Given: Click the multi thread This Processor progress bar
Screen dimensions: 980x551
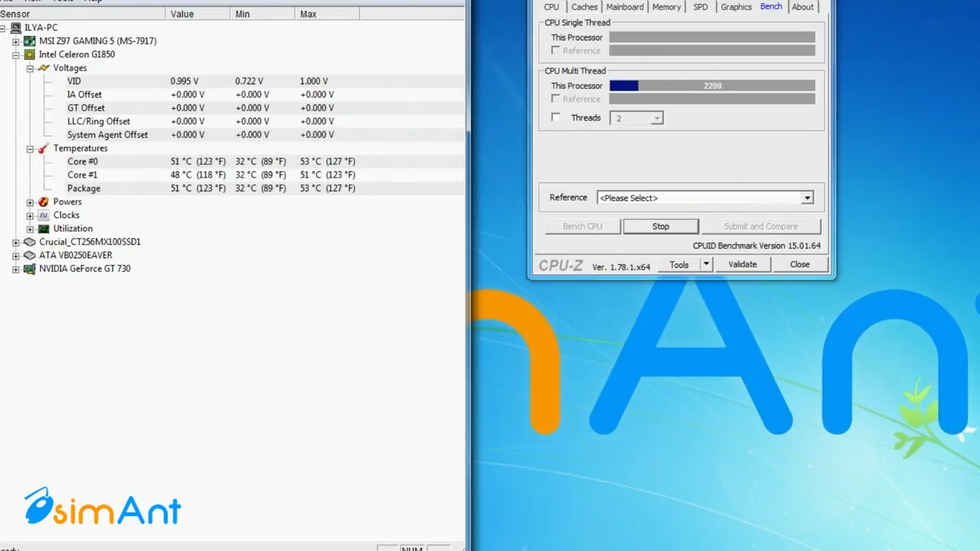Looking at the screenshot, I should 712,86.
